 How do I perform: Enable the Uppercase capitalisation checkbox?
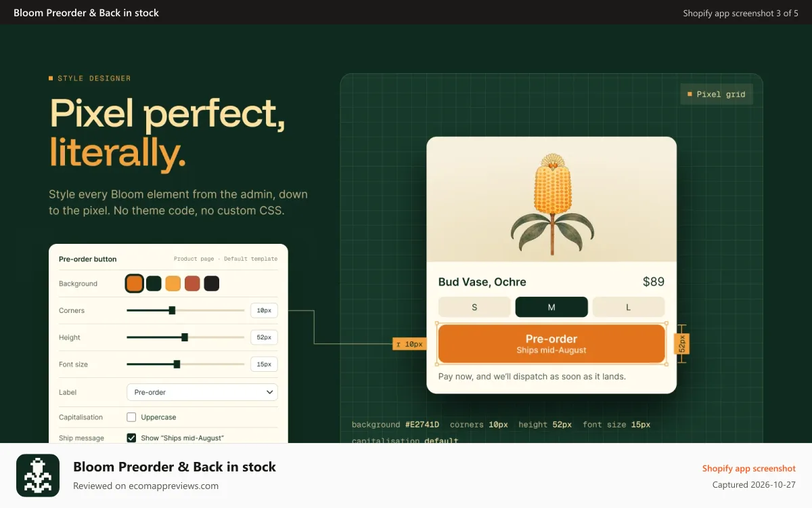[132, 417]
